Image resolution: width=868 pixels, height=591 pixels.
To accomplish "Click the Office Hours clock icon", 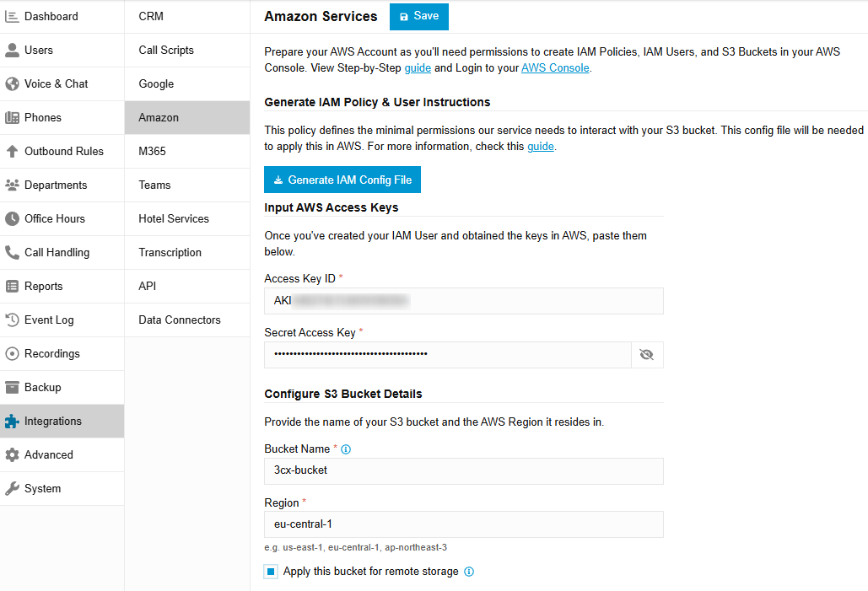I will click(12, 219).
